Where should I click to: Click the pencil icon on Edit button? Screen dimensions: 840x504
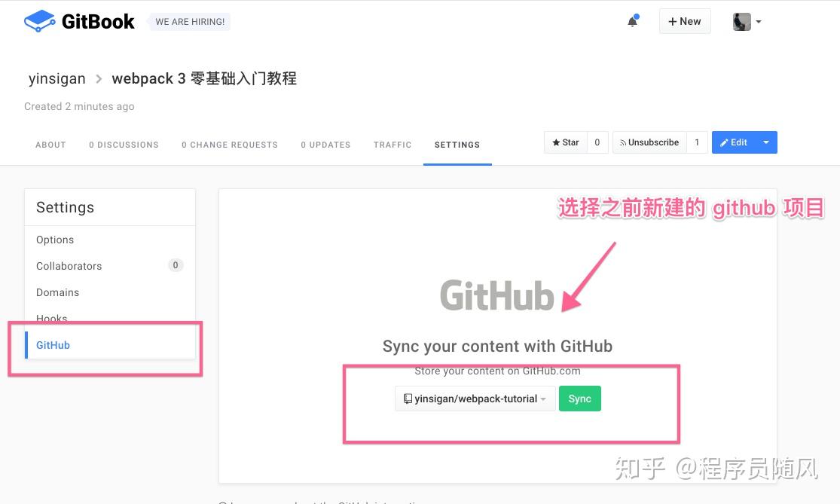[725, 142]
